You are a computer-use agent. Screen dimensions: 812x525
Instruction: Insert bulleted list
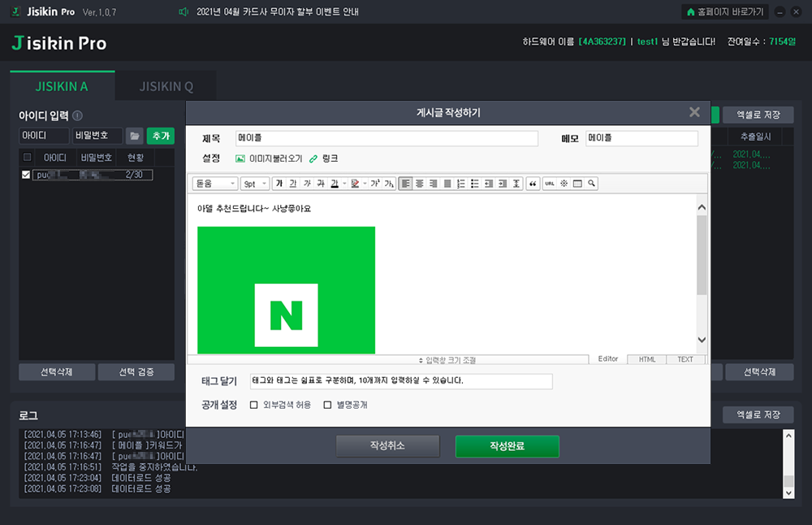click(475, 184)
